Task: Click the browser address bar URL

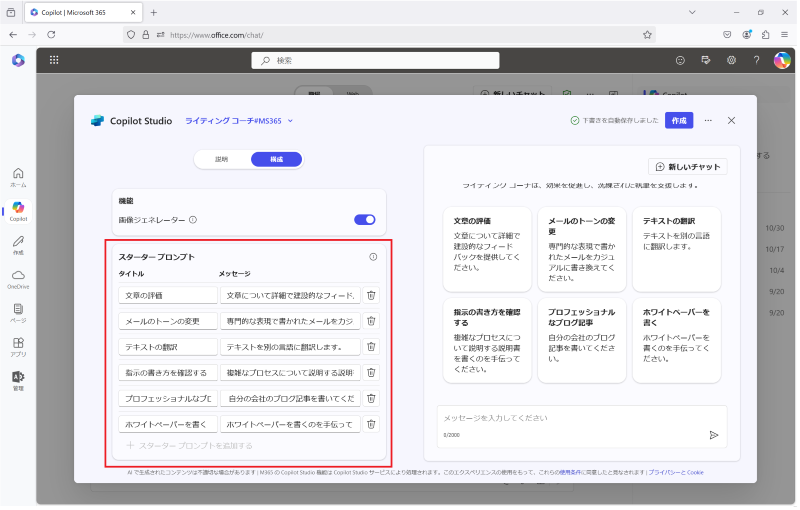Action: 388,35
